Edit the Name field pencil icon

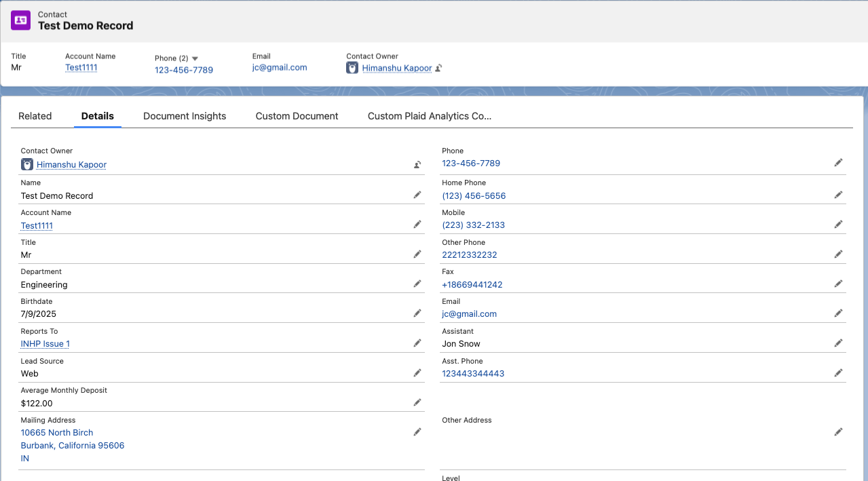[x=417, y=195]
